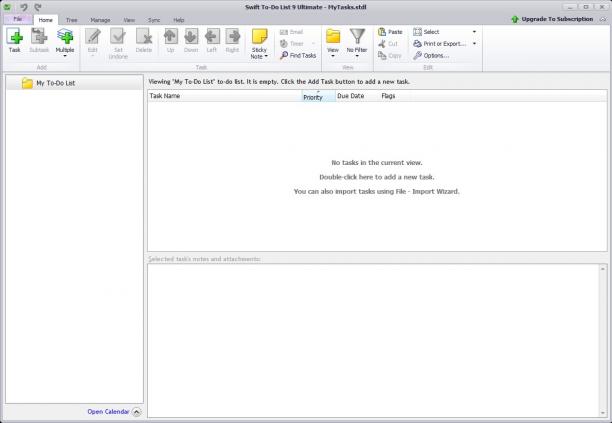Click the Edit task pencil icon

pos(93,36)
